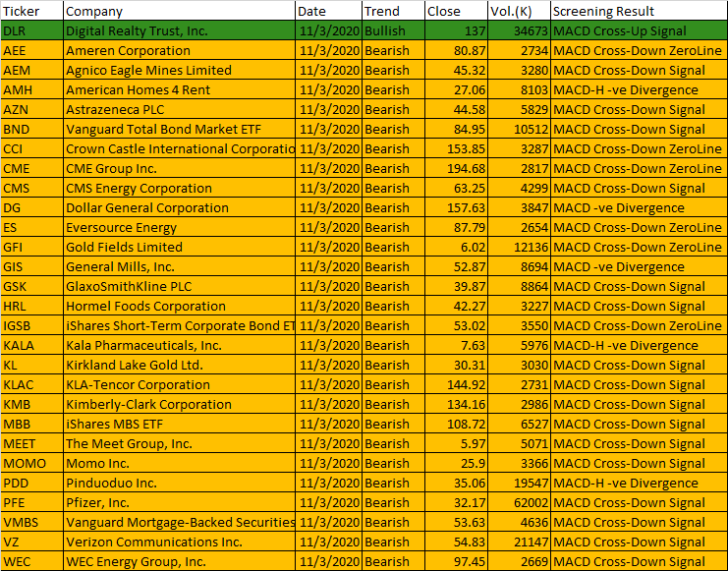Select the AZN ticker cell
This screenshot has height=571, width=728.
click(x=31, y=109)
